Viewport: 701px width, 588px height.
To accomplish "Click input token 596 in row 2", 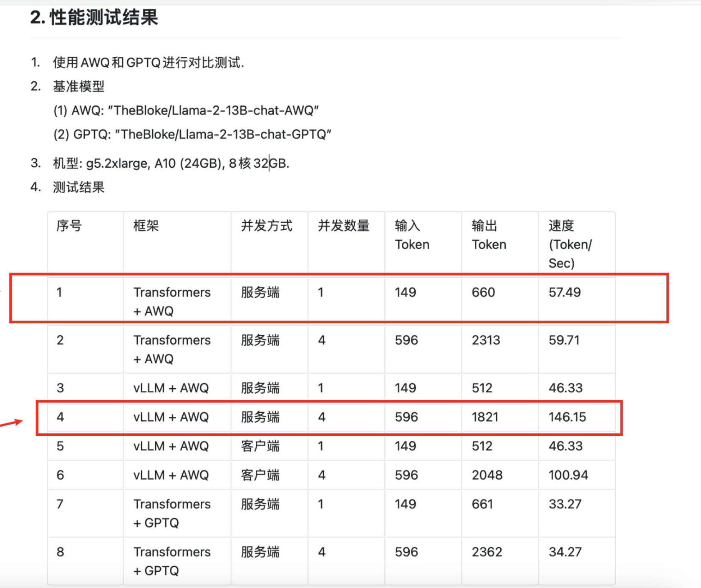I will [406, 340].
